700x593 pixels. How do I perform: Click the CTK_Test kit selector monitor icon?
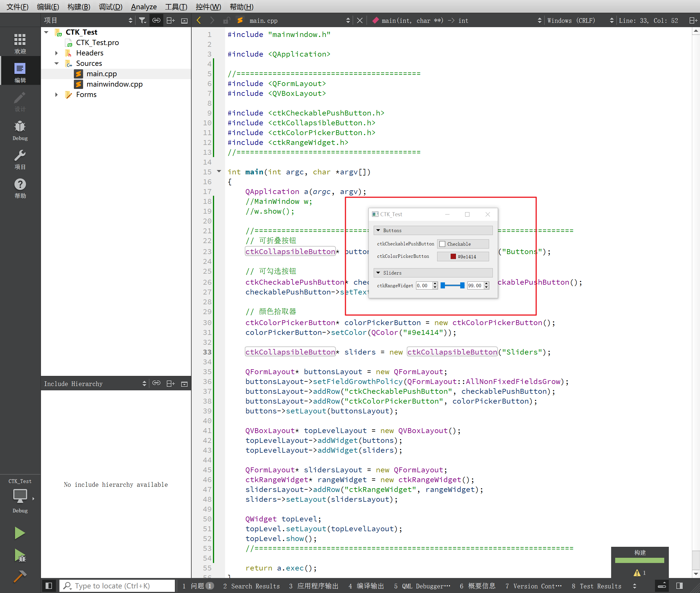pos(20,496)
